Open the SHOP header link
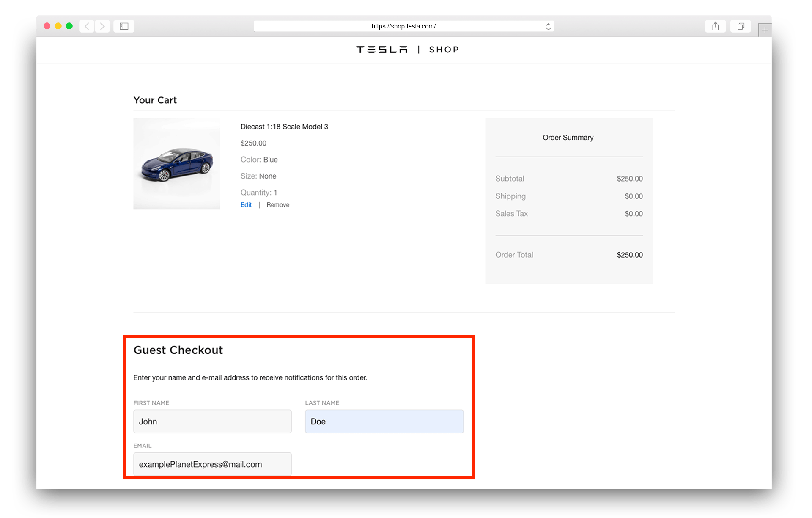This screenshot has width=812, height=518. tap(444, 50)
